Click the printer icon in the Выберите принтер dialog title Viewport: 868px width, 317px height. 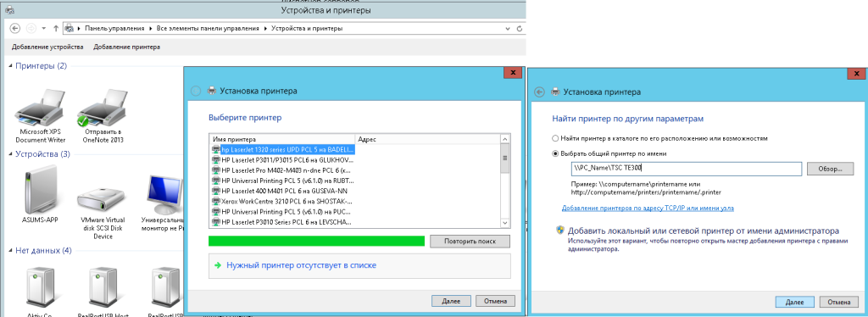211,91
